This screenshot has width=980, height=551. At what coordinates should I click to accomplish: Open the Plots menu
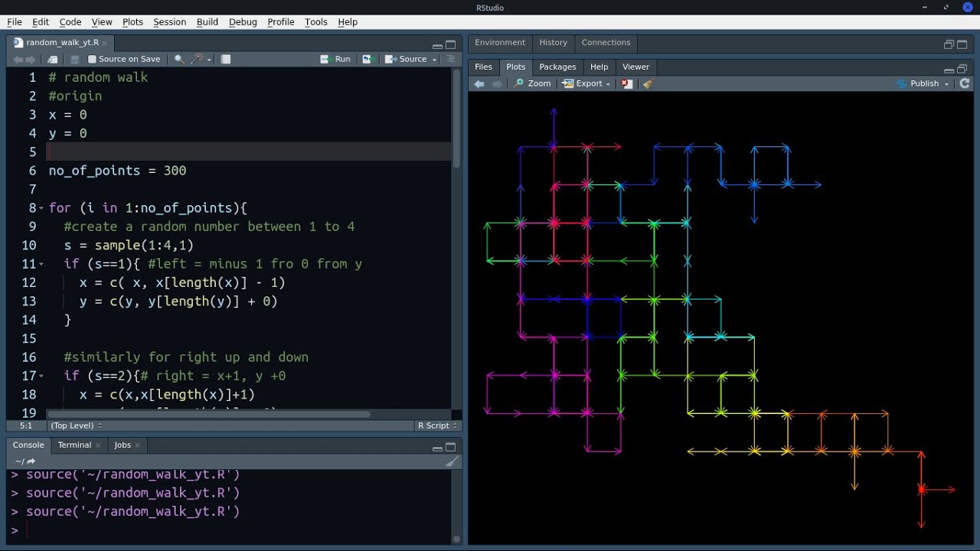132,22
